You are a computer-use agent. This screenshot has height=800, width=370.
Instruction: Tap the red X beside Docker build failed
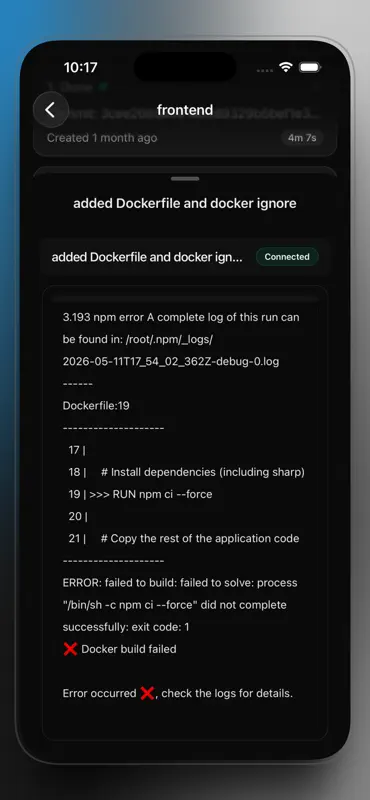pos(70,649)
